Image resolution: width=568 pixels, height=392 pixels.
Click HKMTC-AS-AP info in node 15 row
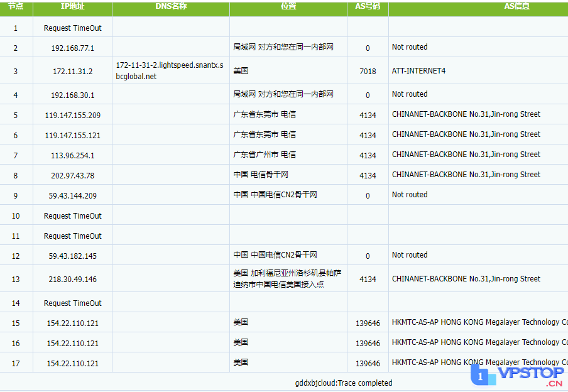480,322
